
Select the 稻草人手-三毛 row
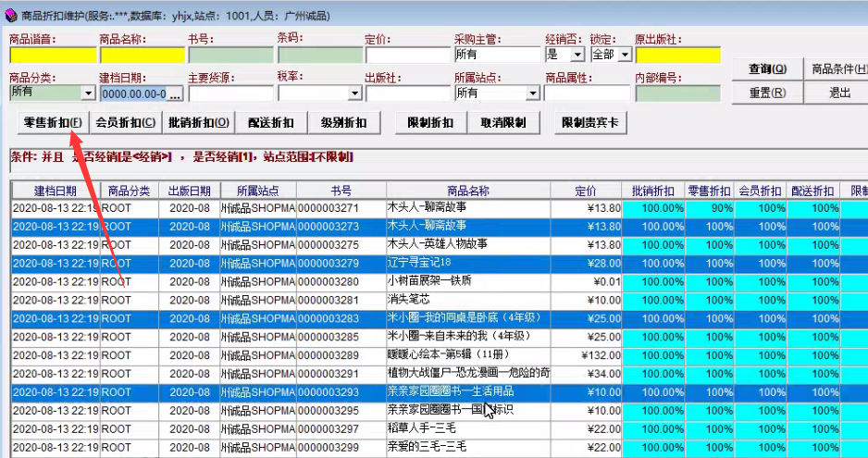tap(438, 429)
